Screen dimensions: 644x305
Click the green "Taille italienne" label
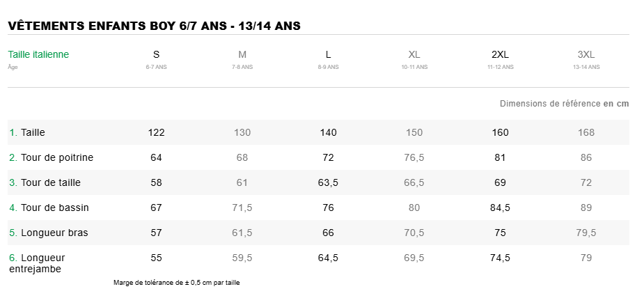(38, 55)
